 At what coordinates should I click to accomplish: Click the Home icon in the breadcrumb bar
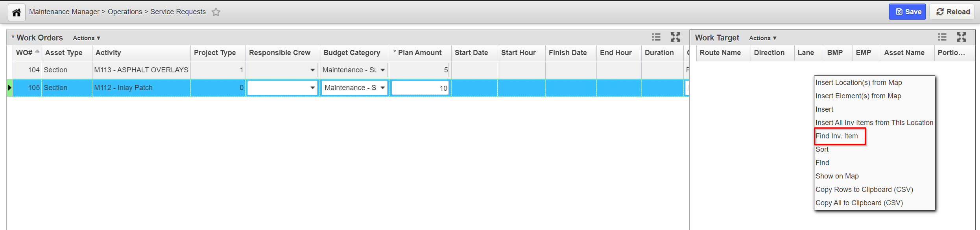[x=17, y=12]
